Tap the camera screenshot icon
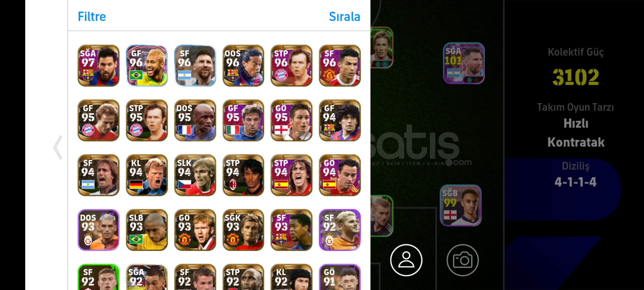 [x=462, y=260]
